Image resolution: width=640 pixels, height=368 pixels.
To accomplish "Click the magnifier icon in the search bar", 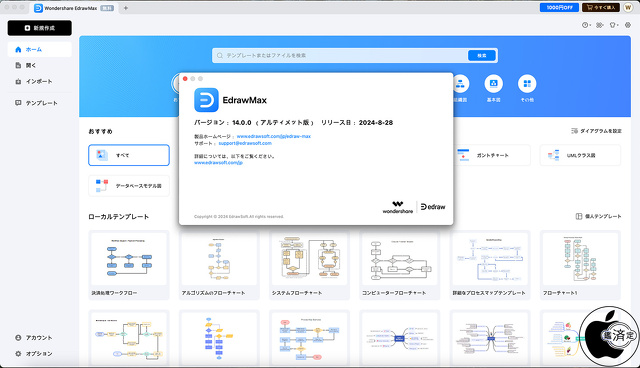I will click(220, 55).
